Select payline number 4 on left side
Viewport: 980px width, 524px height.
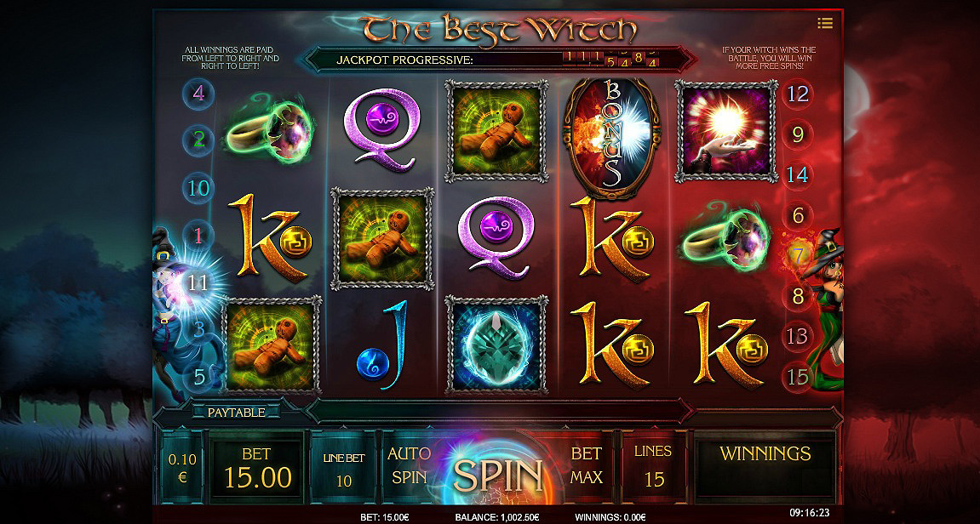tap(198, 94)
